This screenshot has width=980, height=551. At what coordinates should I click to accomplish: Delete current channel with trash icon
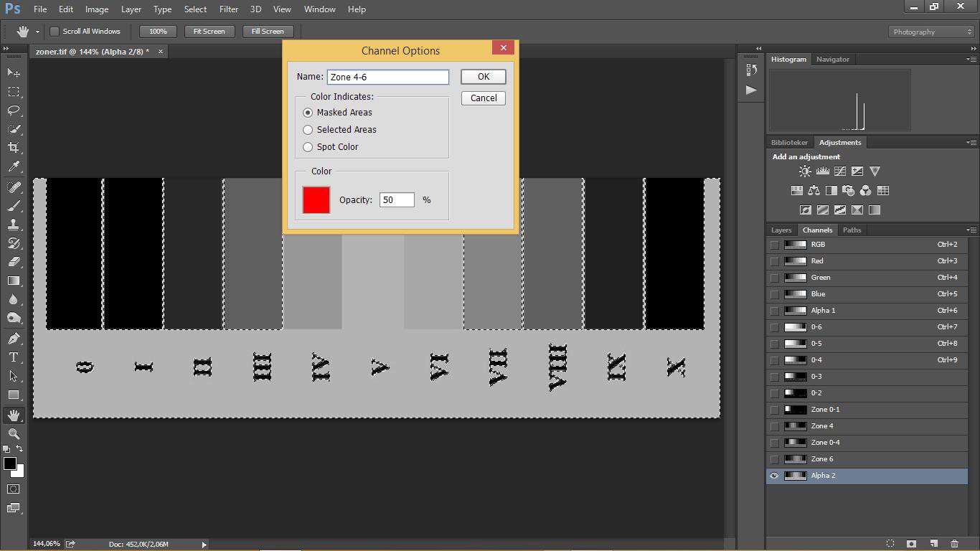954,544
